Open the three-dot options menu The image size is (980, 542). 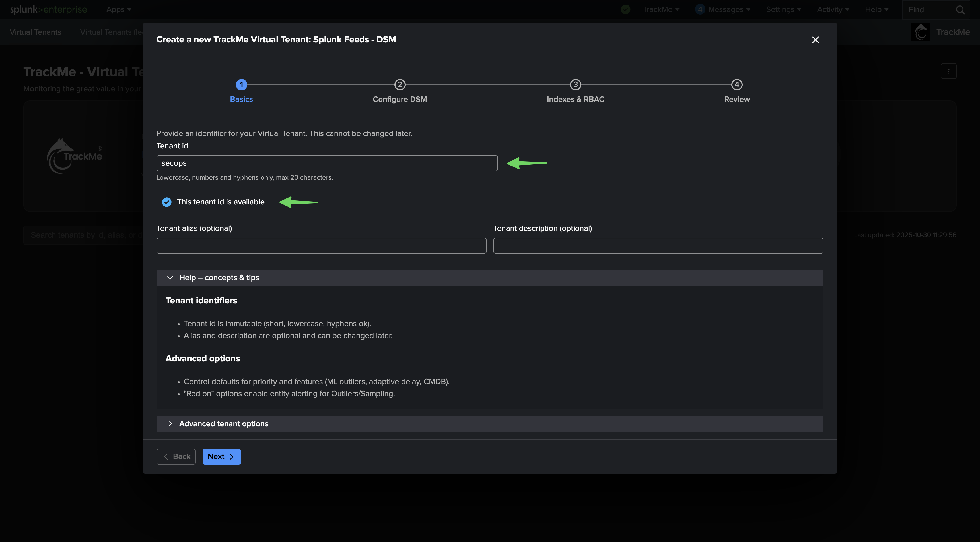948,71
